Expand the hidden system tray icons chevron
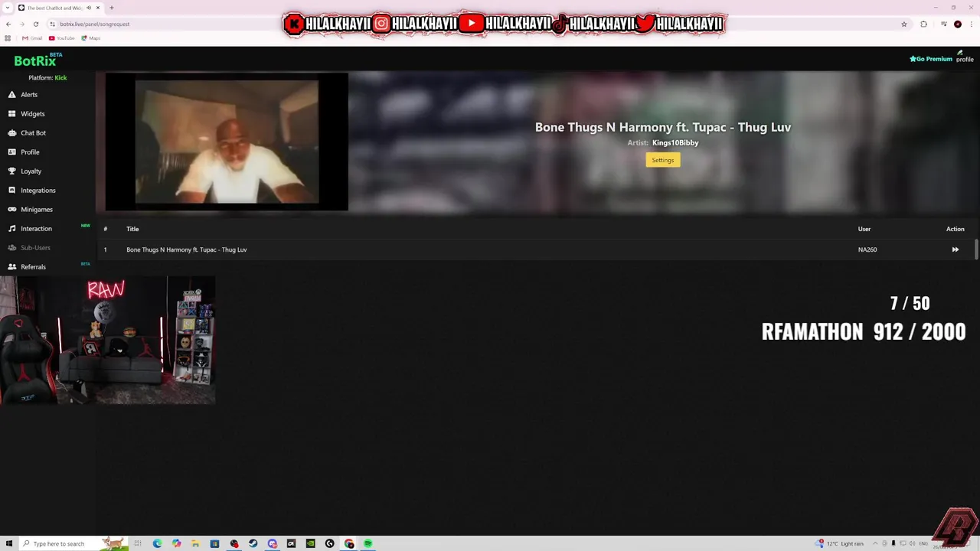 (x=875, y=543)
